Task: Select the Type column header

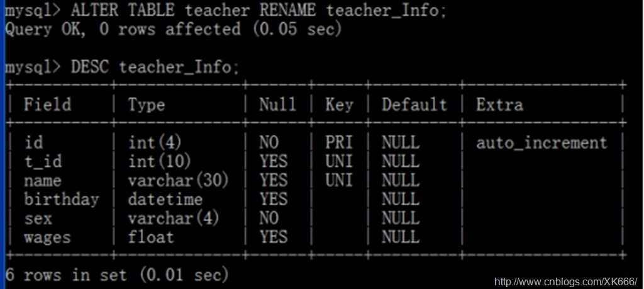Action: [146, 105]
